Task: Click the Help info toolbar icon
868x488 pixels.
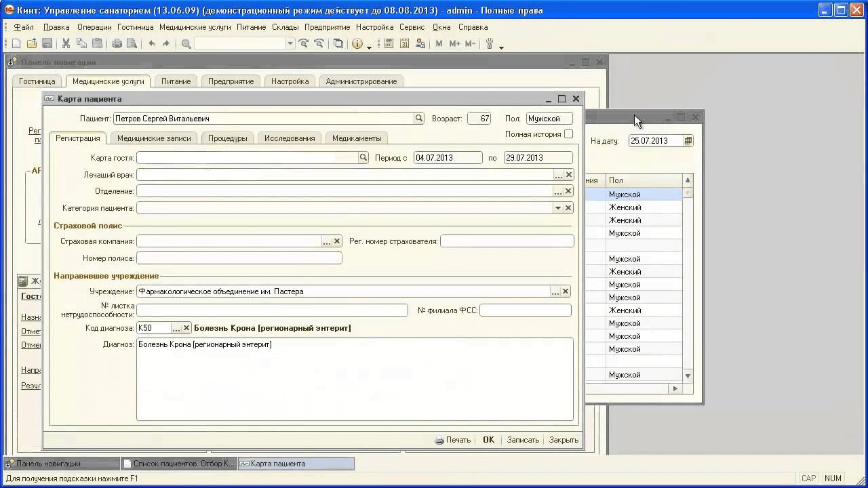Action: [357, 43]
